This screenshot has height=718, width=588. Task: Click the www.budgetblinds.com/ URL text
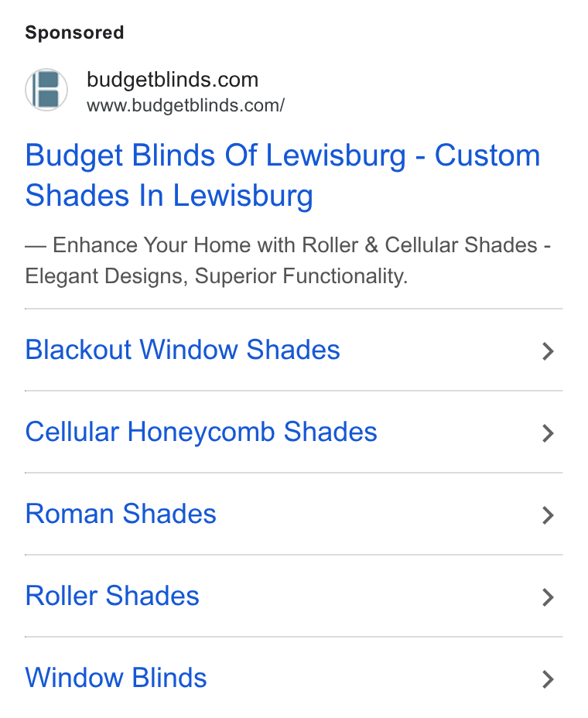point(186,105)
